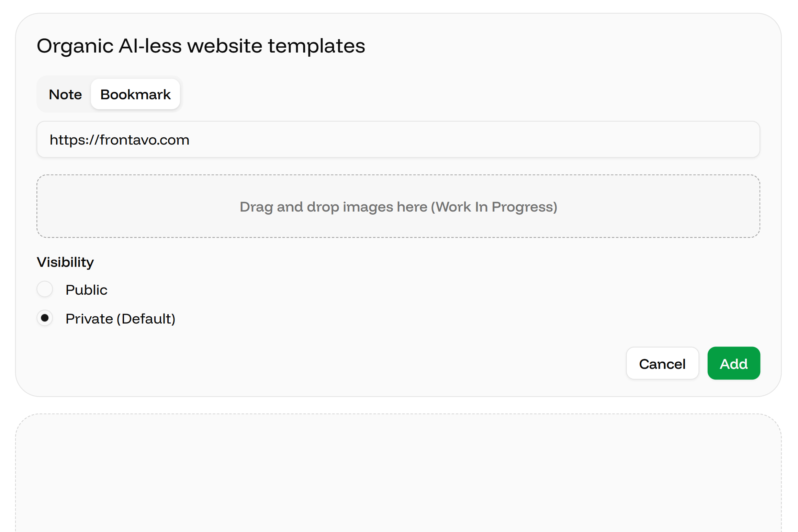Cancel adding the bookmark
Image resolution: width=798 pixels, height=532 pixels.
click(662, 363)
